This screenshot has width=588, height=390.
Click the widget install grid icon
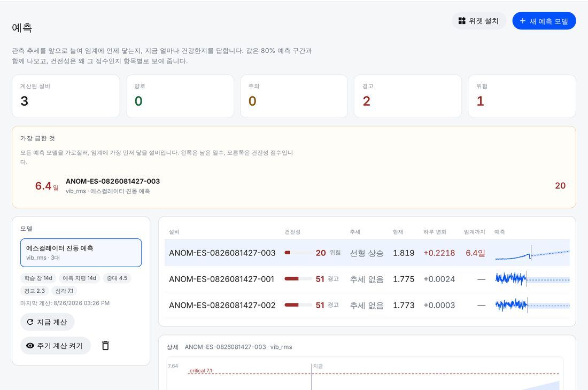(462, 21)
